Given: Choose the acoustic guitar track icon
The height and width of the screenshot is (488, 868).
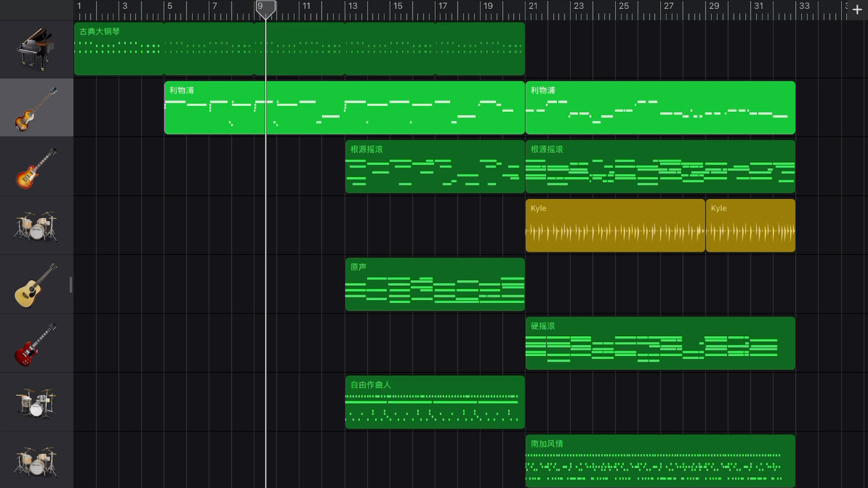Looking at the screenshot, I should 36,285.
